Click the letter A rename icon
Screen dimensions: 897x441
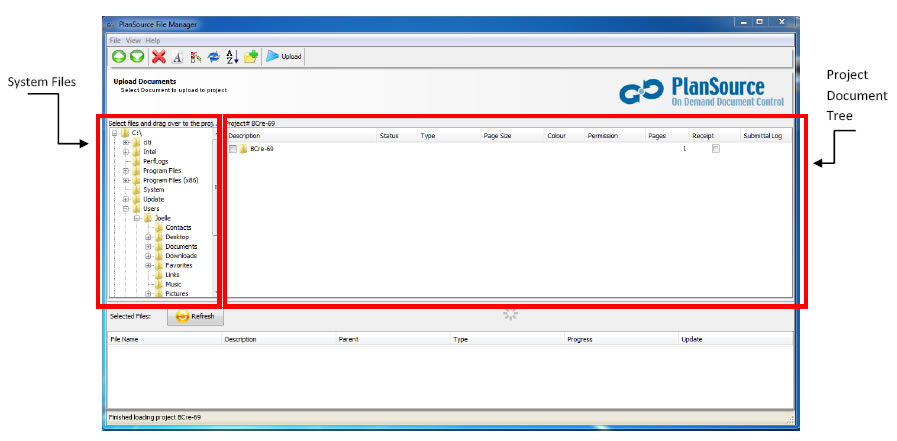(177, 57)
